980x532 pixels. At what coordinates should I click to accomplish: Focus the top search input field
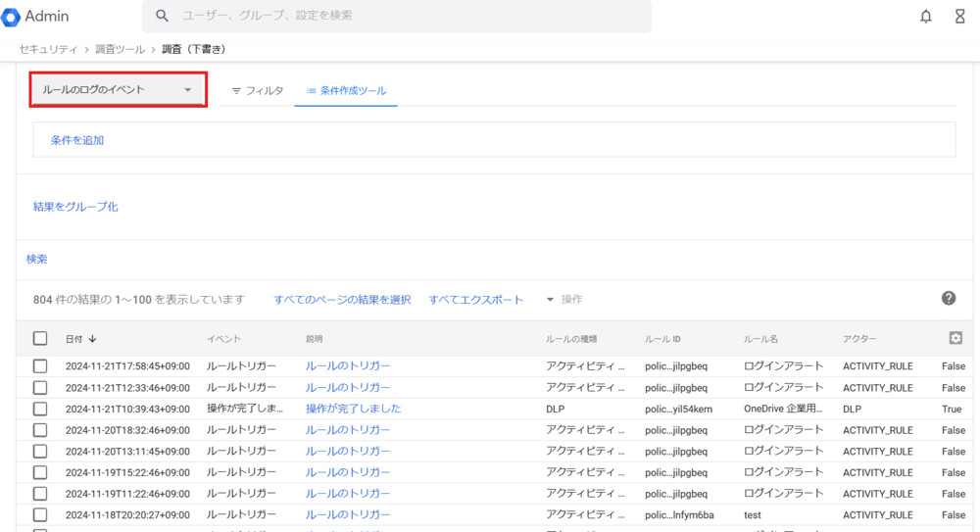click(x=412, y=17)
